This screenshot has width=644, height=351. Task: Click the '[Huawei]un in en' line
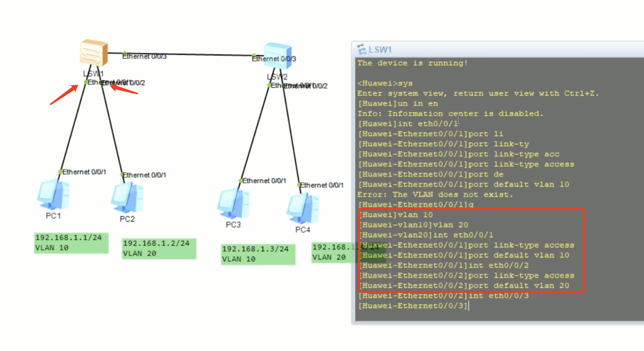click(x=397, y=104)
